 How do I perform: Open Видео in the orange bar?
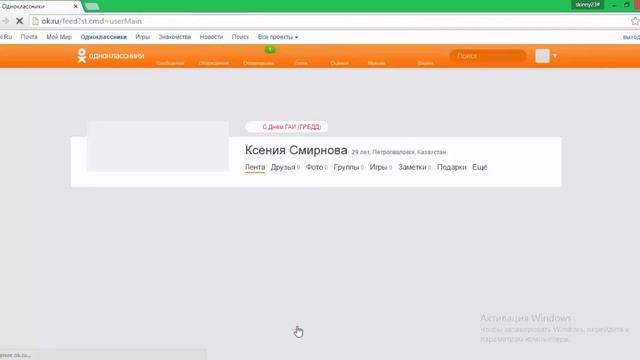[425, 63]
